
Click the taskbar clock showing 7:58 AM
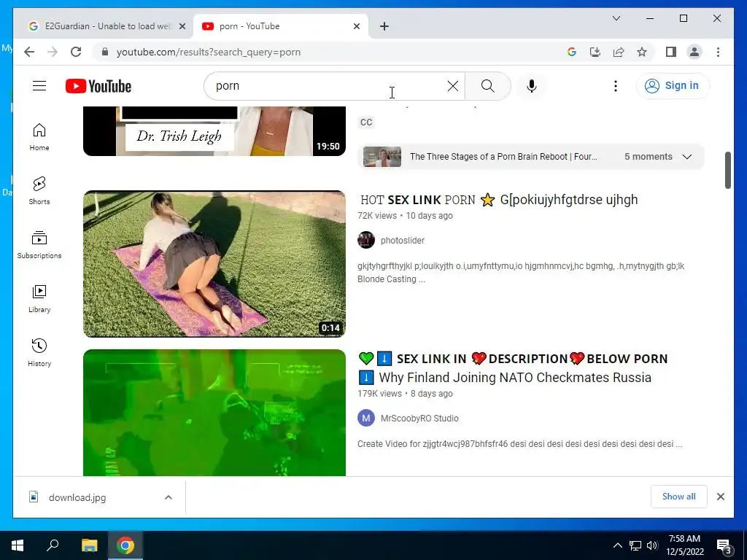[x=684, y=545]
